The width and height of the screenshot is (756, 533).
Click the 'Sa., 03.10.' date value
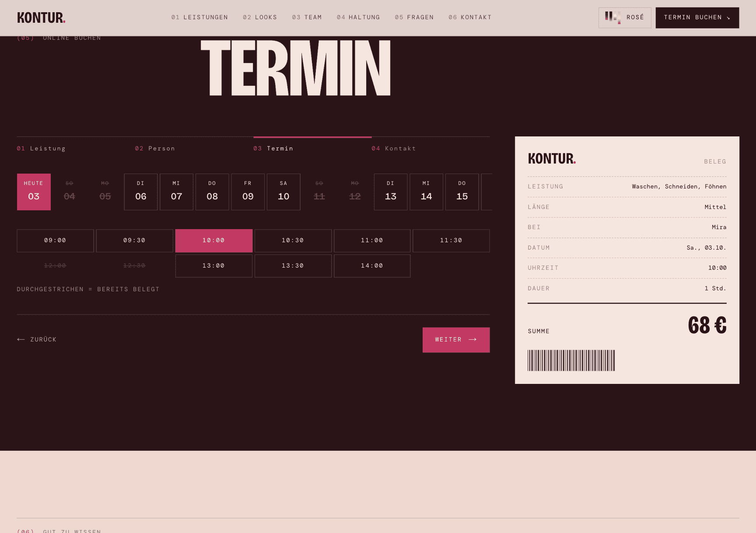tap(707, 248)
